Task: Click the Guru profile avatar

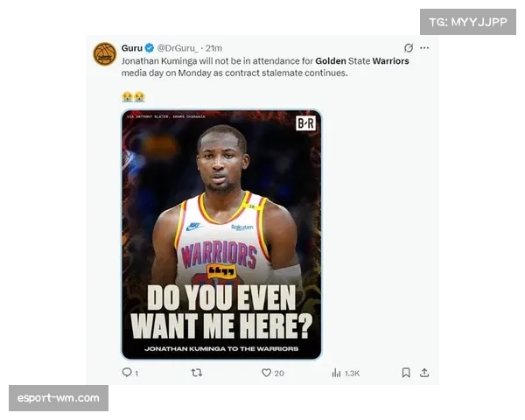Action: (x=104, y=53)
